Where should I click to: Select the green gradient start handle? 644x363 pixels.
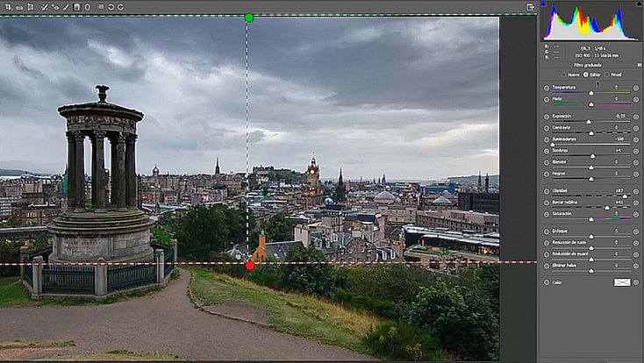point(249,18)
